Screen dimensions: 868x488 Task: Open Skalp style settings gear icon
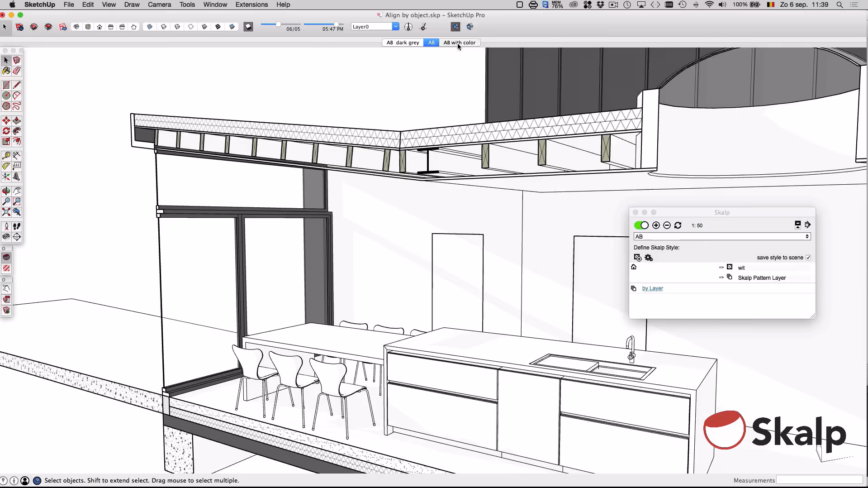649,258
